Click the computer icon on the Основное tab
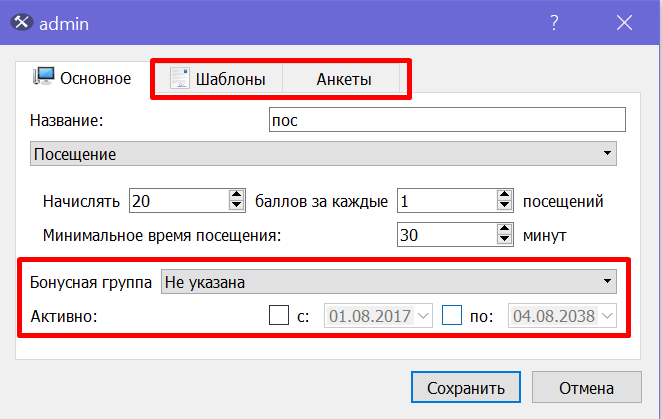 [x=43, y=76]
